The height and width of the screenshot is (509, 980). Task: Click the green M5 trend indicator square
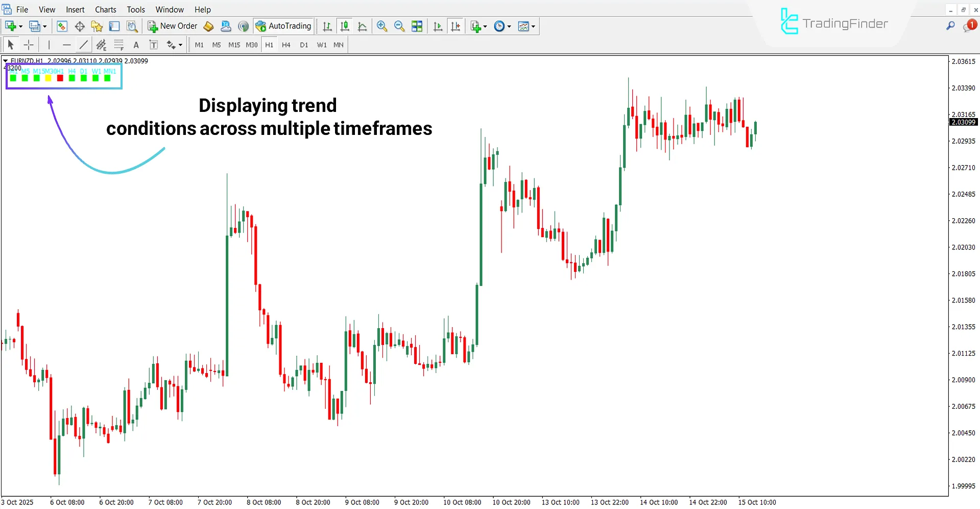[x=25, y=78]
